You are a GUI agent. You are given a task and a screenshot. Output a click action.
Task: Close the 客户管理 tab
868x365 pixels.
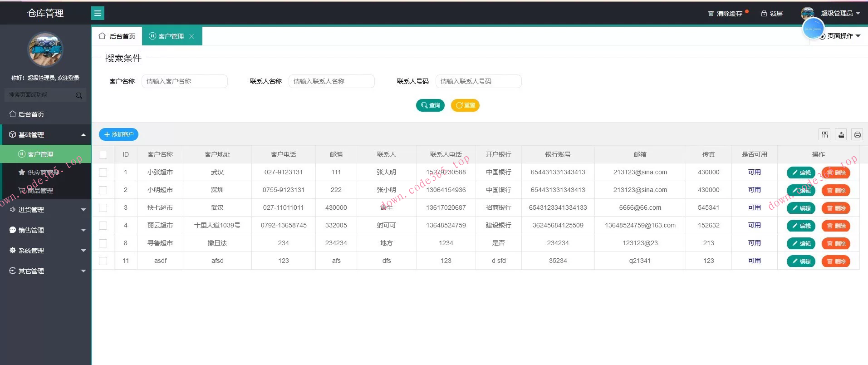(x=191, y=36)
